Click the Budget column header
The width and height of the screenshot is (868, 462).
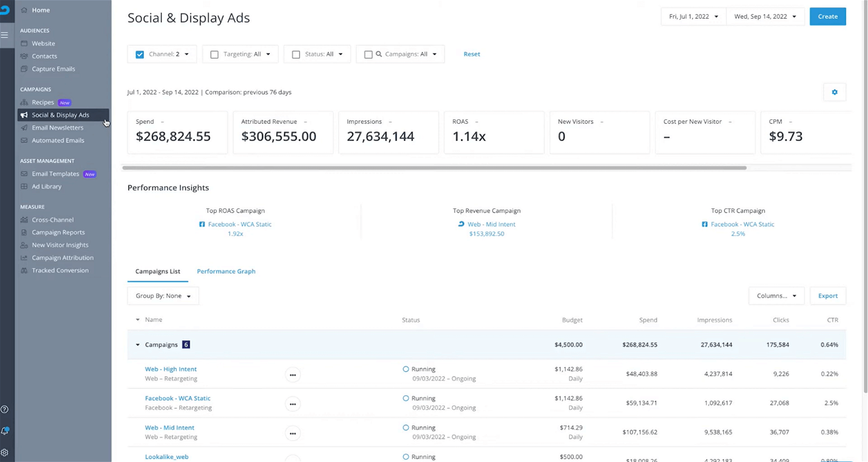pos(572,320)
